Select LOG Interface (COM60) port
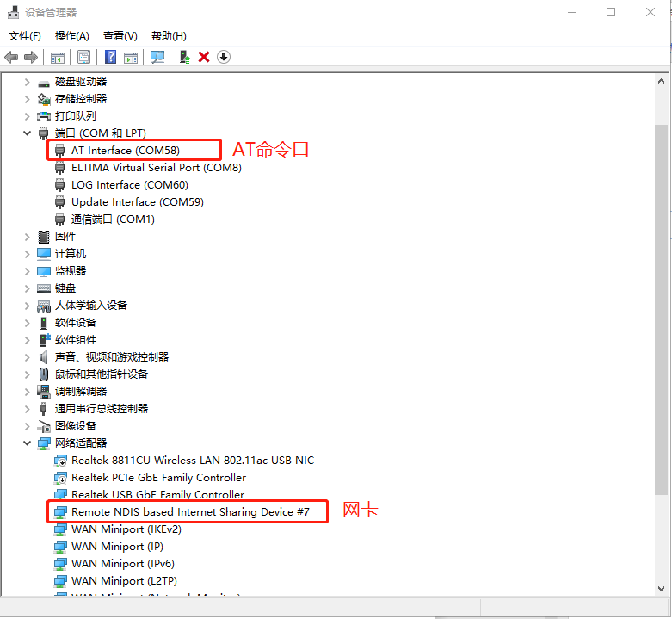Viewport: 672px width, 619px height. [129, 185]
